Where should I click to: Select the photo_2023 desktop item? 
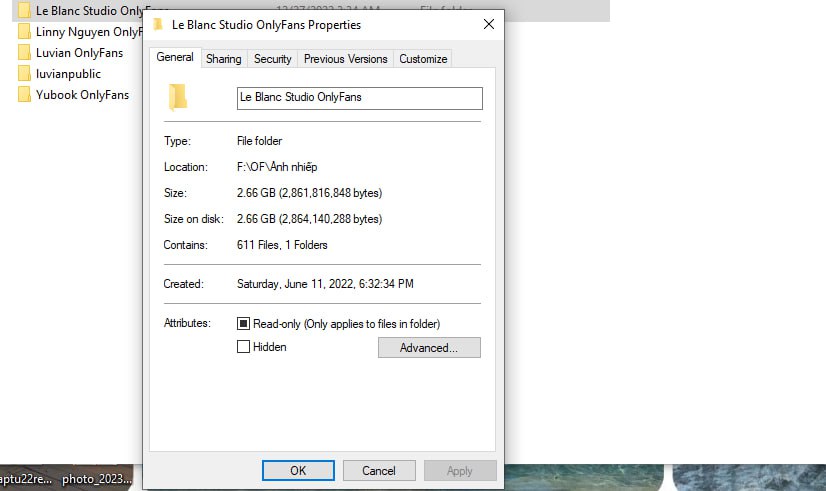[97, 478]
